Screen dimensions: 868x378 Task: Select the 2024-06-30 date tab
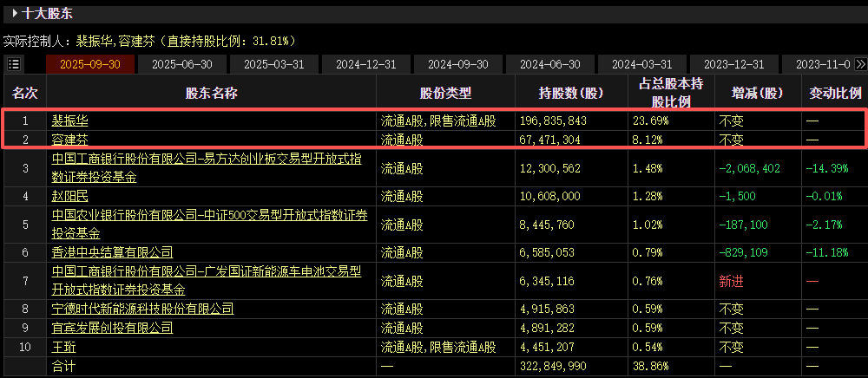click(549, 64)
